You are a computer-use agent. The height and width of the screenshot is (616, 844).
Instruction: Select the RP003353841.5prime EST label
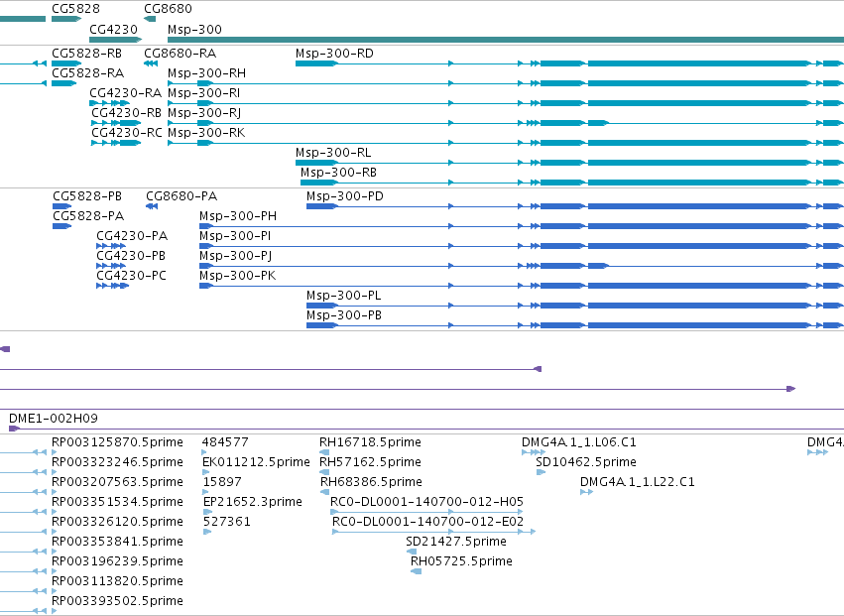coord(117,543)
